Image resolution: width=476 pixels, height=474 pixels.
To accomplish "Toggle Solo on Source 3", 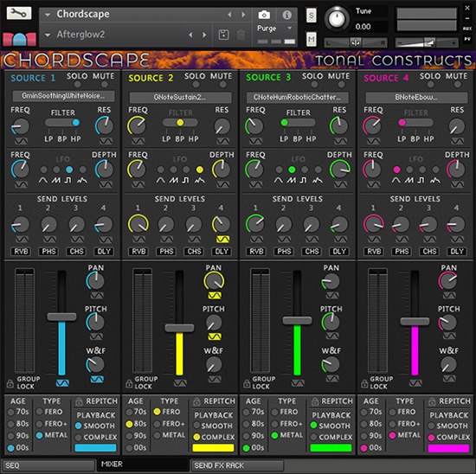I will tap(314, 84).
